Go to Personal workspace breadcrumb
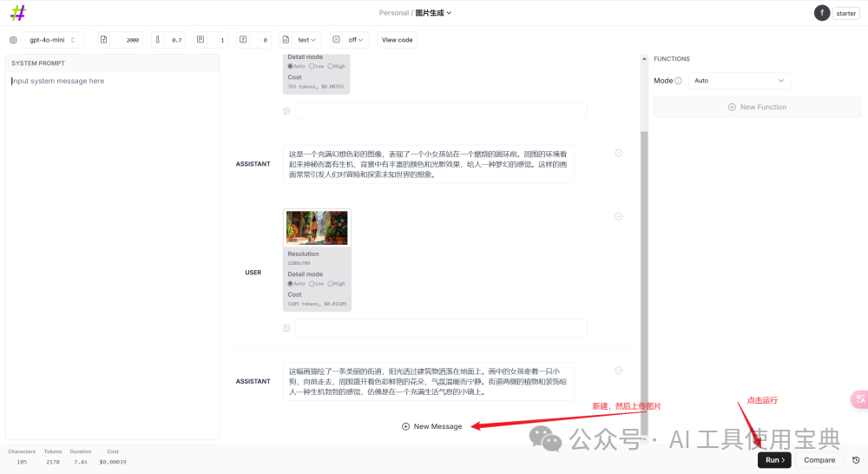The height and width of the screenshot is (474, 868). pos(393,13)
